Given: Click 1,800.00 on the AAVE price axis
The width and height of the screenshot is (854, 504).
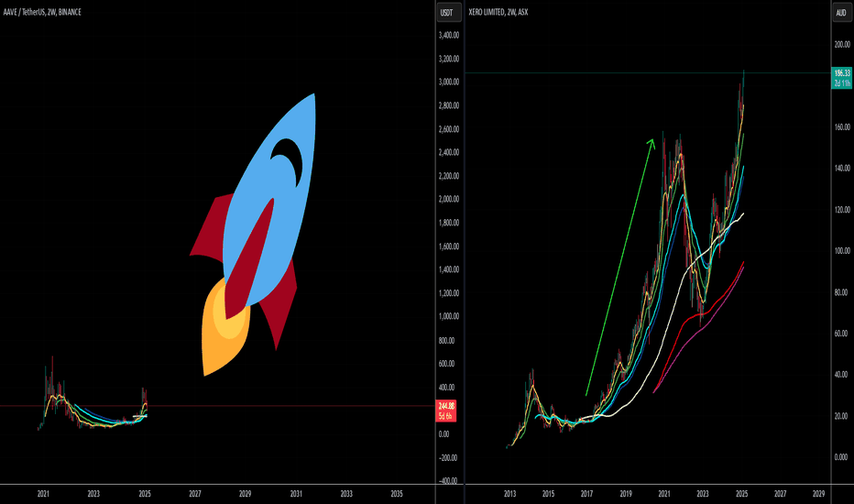Looking at the screenshot, I should point(449,223).
